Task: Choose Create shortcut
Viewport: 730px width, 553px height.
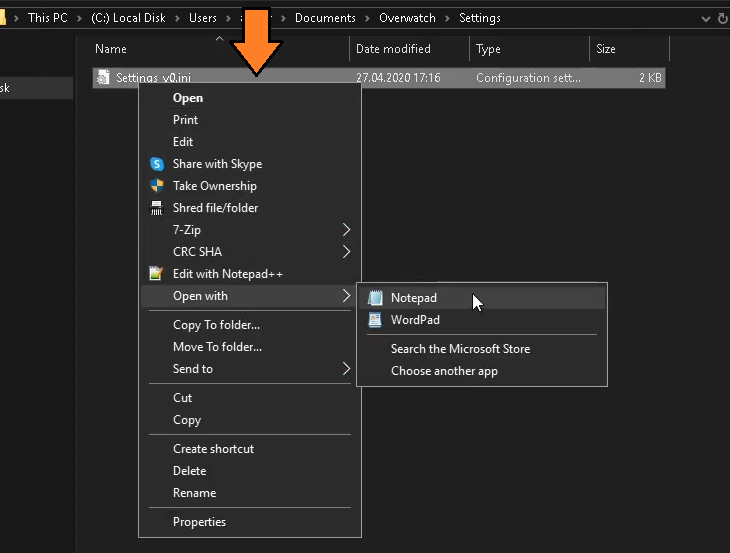Action: [x=250, y=449]
